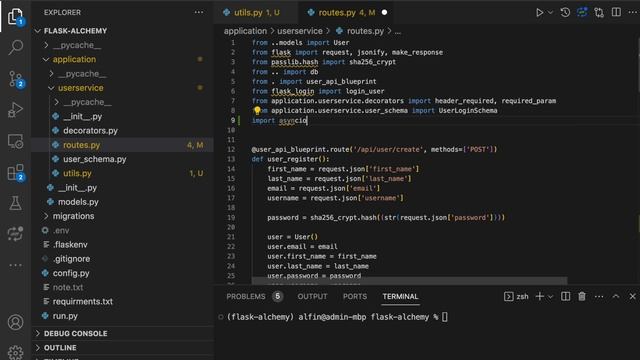
Task: Run the Python file with play button
Action: point(539,13)
